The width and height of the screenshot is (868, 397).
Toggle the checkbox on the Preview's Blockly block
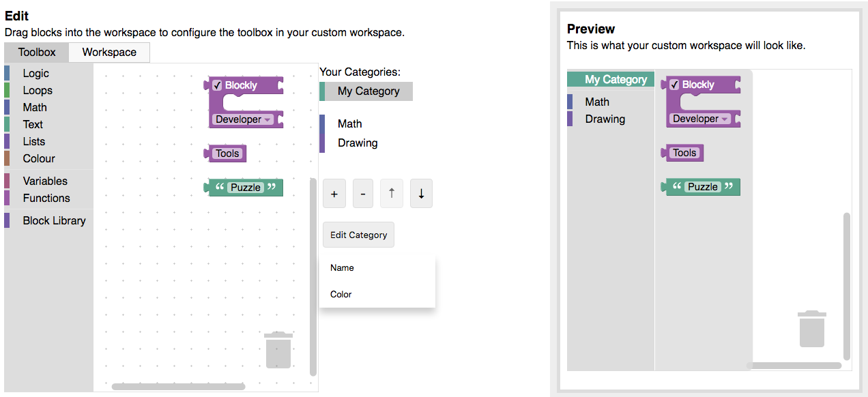coord(675,85)
